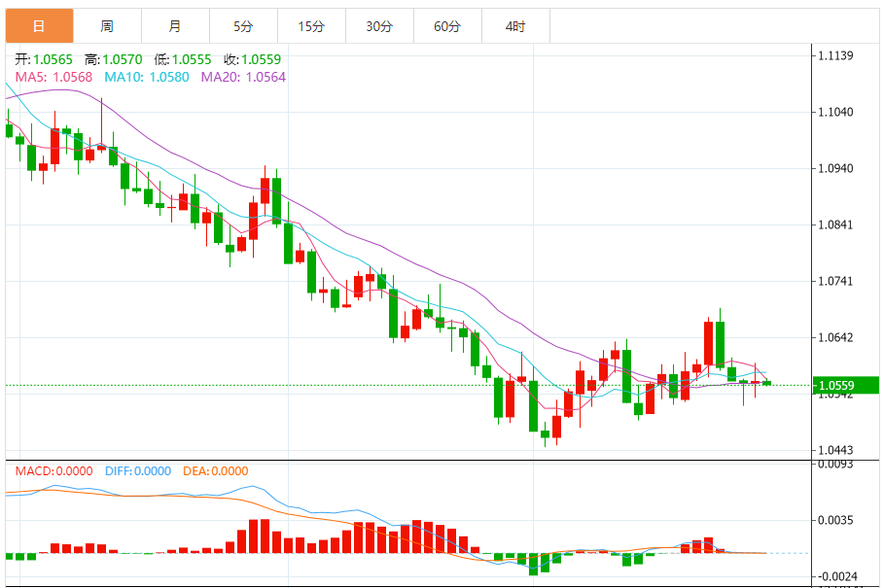The image size is (884, 588).
Task: Click the closing price 1.0559 value
Action: pyautogui.click(x=262, y=59)
